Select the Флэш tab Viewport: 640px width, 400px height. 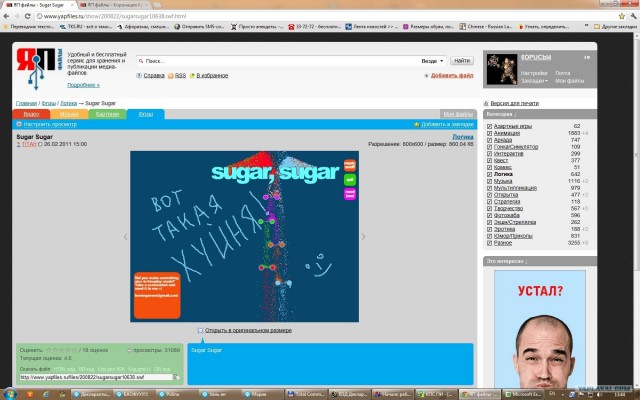(x=146, y=114)
